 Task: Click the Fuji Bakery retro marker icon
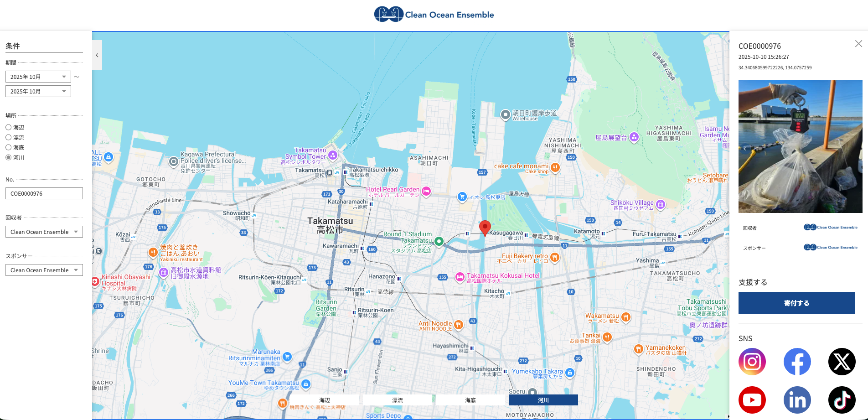[x=554, y=257]
